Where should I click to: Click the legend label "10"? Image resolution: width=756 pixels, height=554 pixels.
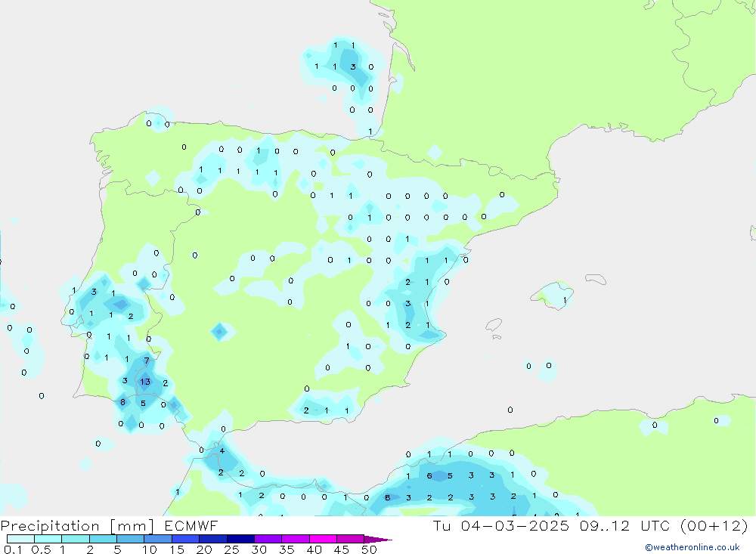[x=150, y=549]
